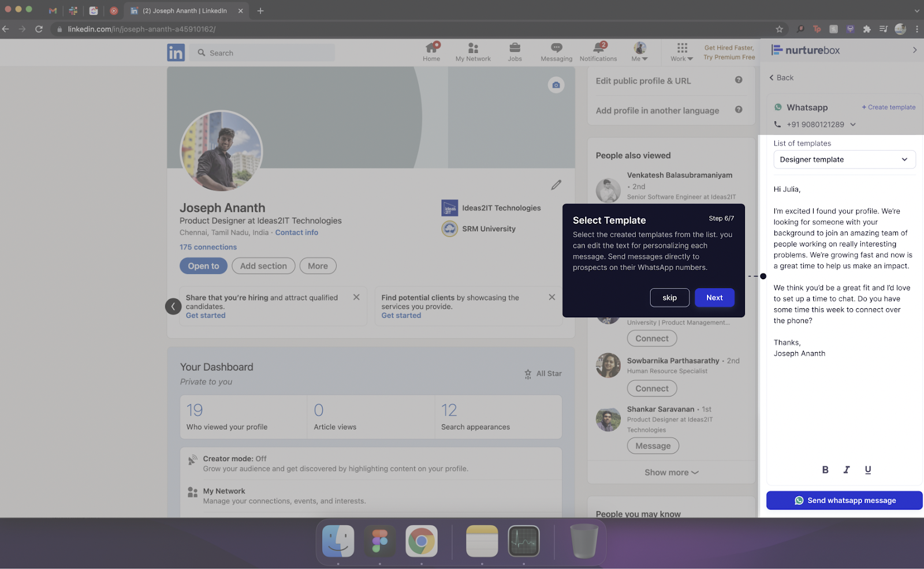Open the Contact info link
The height and width of the screenshot is (569, 924).
[296, 233]
